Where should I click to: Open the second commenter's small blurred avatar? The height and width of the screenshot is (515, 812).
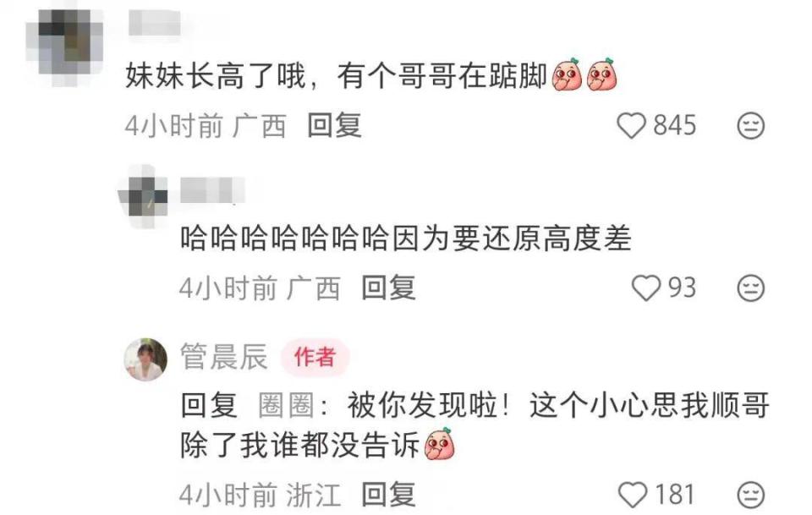(x=144, y=197)
